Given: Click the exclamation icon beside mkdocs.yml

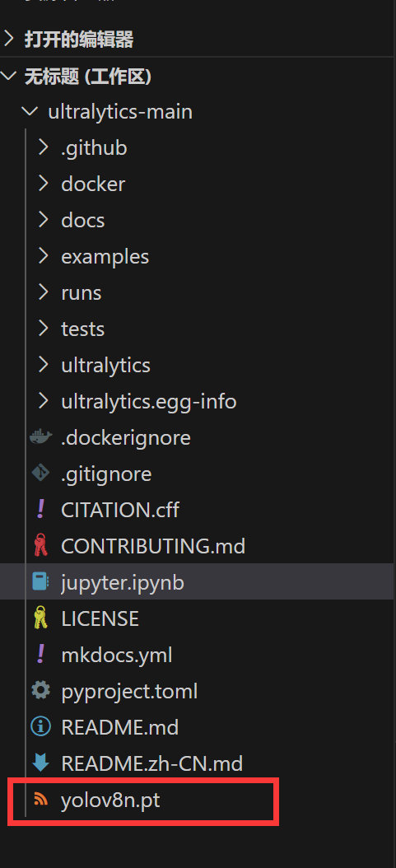Looking at the screenshot, I should click(40, 655).
